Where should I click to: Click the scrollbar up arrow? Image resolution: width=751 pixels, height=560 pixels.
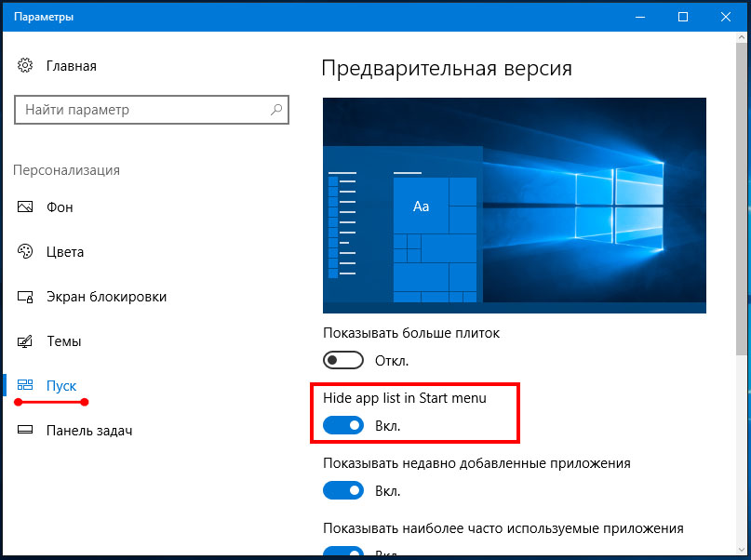(x=741, y=37)
